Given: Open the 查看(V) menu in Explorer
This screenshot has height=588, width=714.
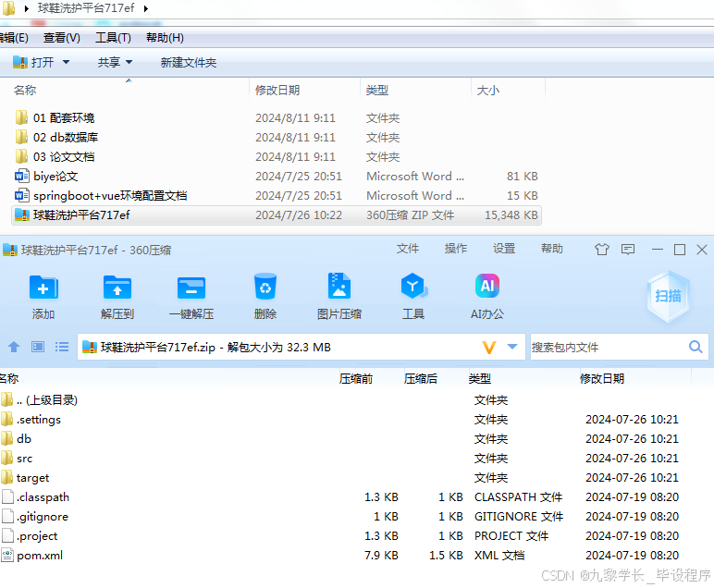Looking at the screenshot, I should point(62,38).
